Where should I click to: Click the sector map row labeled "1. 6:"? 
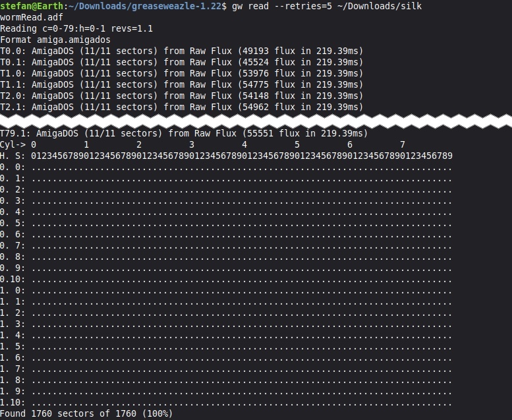(x=226, y=357)
